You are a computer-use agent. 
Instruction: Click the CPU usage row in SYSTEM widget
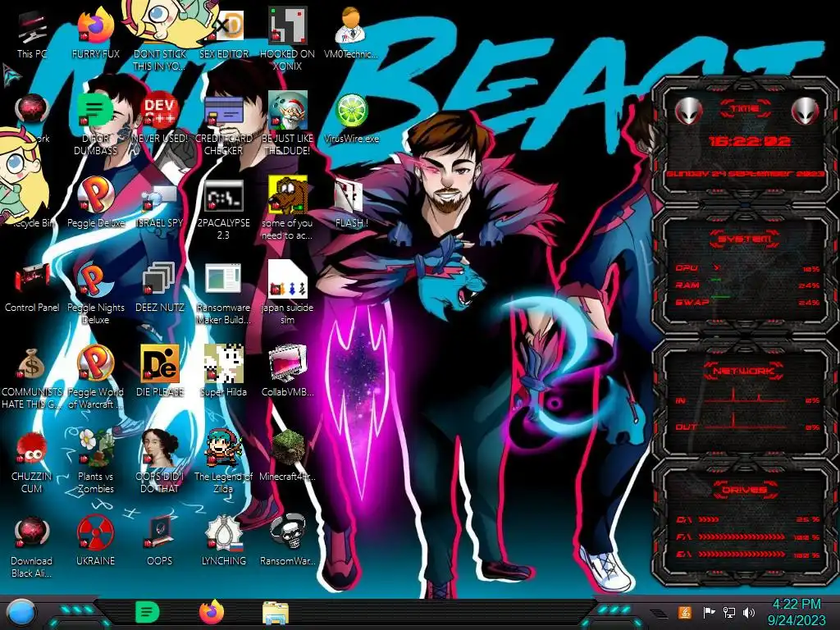tap(748, 268)
